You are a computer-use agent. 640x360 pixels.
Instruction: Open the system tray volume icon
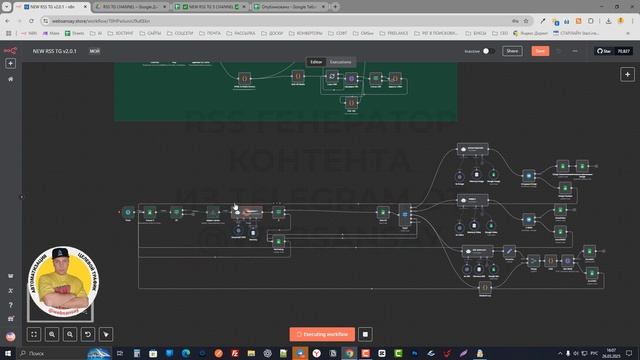pos(576,353)
